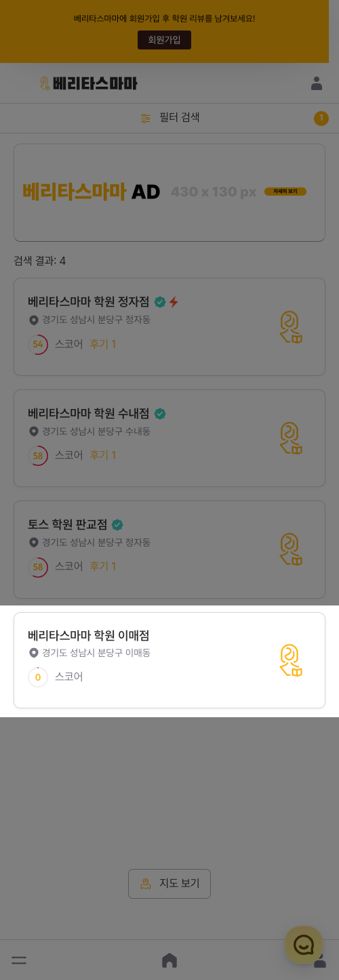339x980 pixels.
Task: Go to home via bottom bar icon
Action: coord(169,960)
